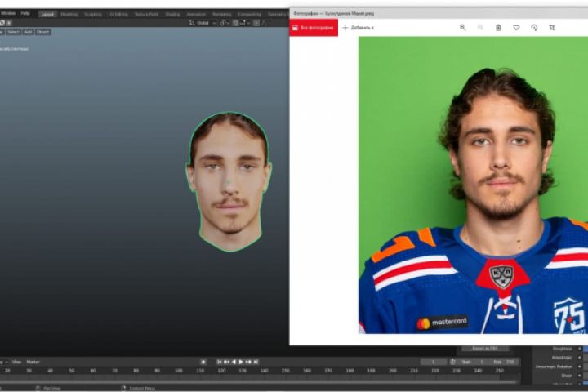Open transform pivot point dropdown

pos(224,23)
